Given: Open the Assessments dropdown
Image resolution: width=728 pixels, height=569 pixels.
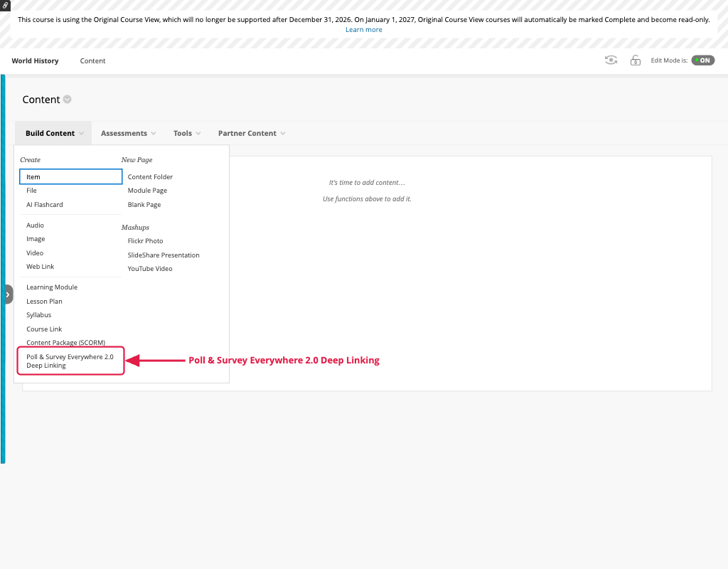Looking at the screenshot, I should (128, 133).
